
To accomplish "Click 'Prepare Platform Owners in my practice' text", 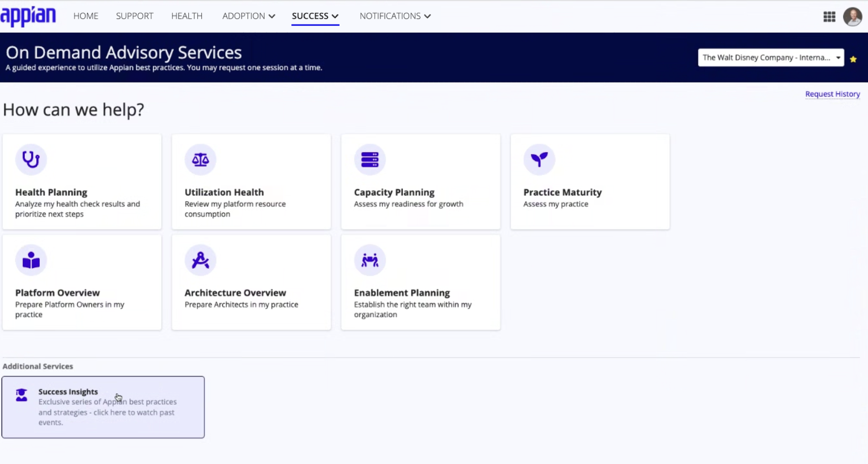I will coord(70,309).
